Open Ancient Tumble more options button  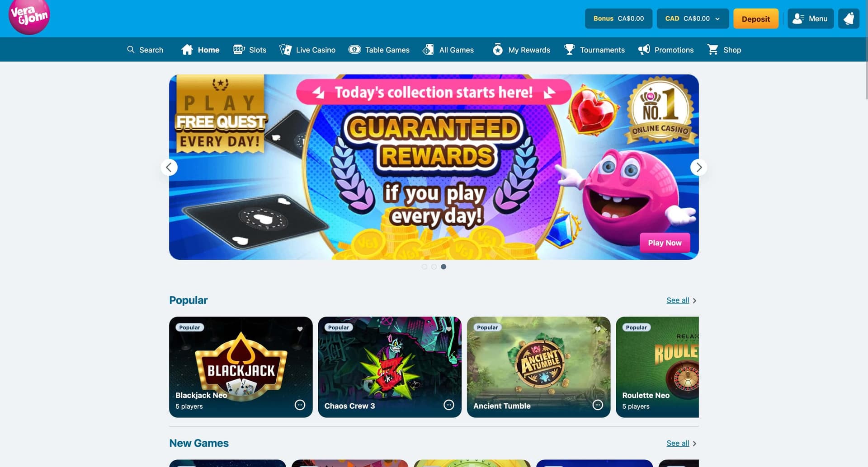[598, 405]
